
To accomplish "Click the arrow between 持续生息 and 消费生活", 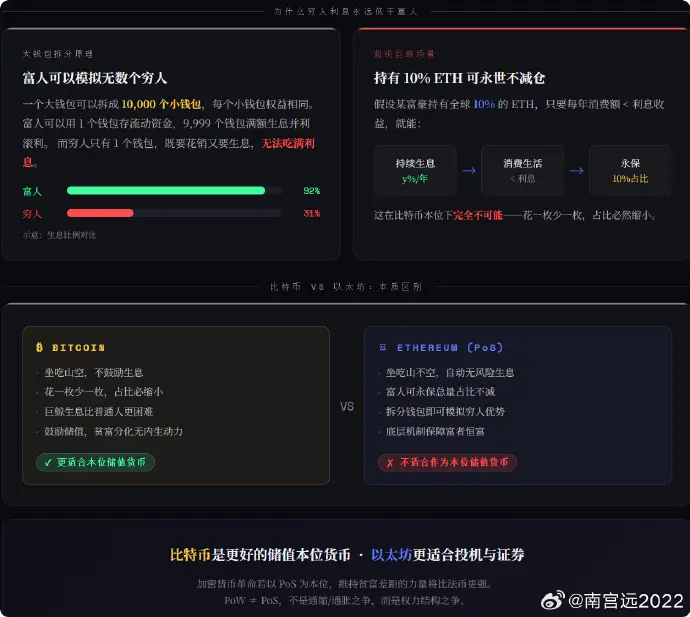I will pyautogui.click(x=469, y=171).
